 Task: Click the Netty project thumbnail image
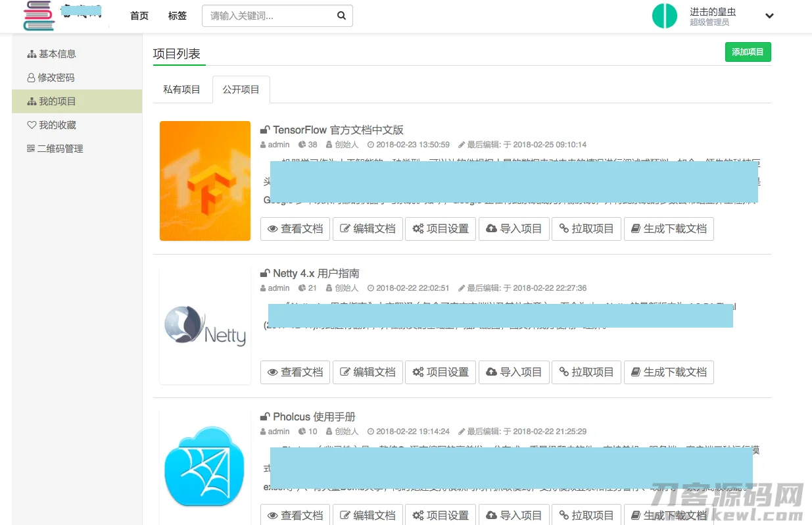point(204,324)
